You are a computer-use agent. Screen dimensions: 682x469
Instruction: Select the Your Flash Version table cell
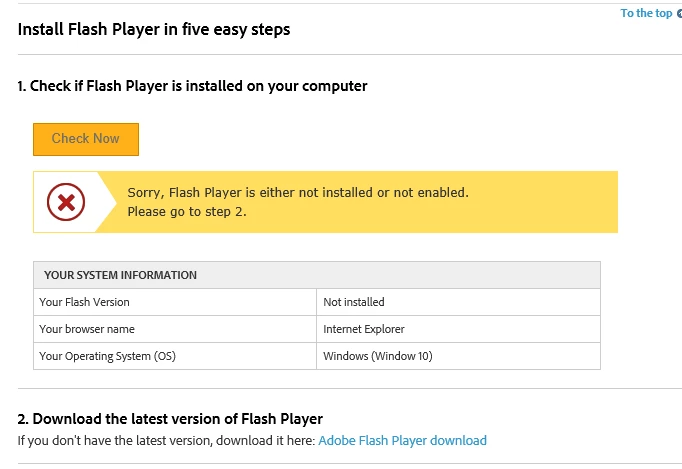175,302
